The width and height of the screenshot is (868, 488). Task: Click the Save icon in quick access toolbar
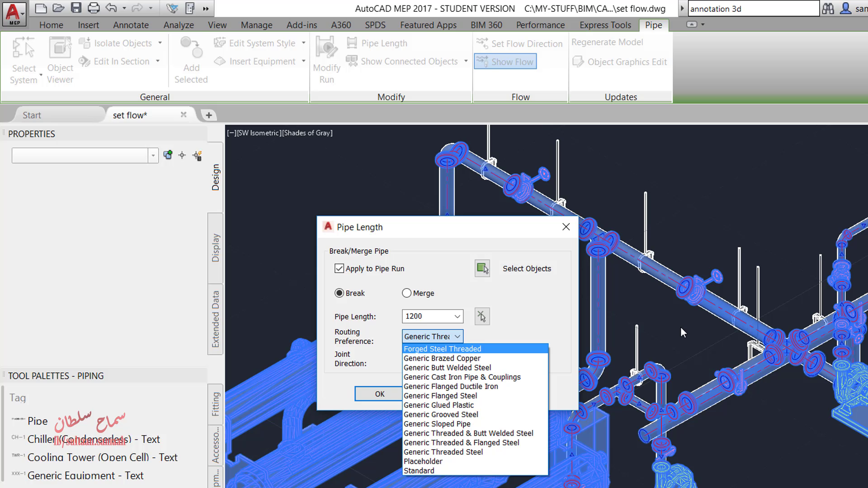coord(76,8)
